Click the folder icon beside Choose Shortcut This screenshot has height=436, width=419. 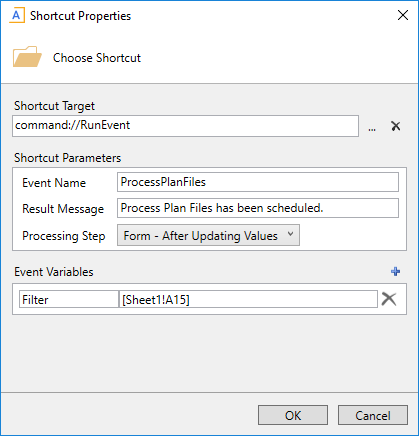pos(27,57)
